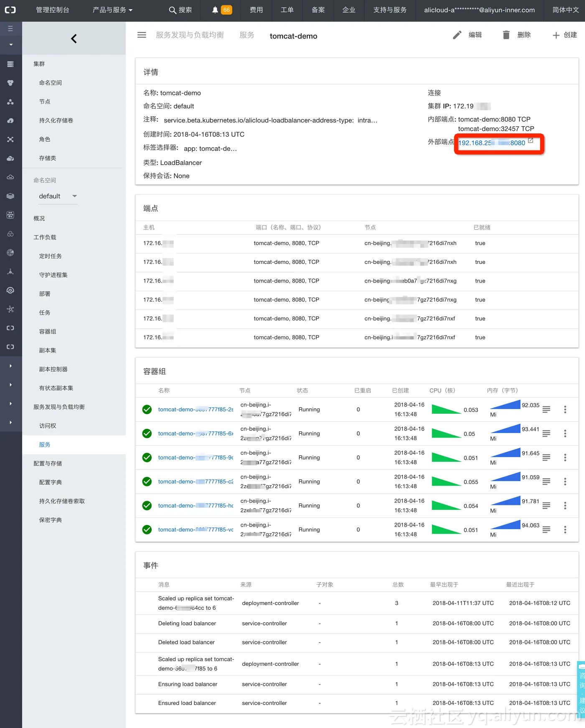This screenshot has height=728, width=585.
Task: Collapse the sidebar with the back chevron
Action: [x=74, y=38]
